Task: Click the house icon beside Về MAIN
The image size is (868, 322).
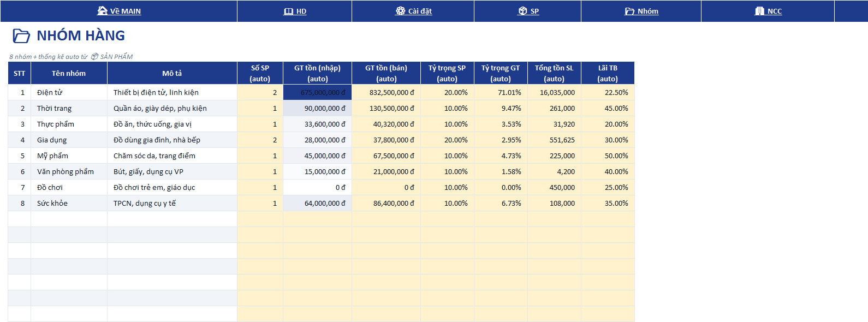Action: pos(102,11)
